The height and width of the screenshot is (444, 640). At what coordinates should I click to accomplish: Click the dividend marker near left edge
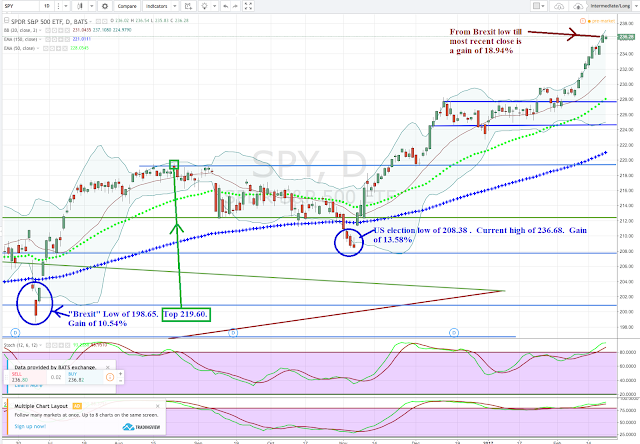pos(15,333)
